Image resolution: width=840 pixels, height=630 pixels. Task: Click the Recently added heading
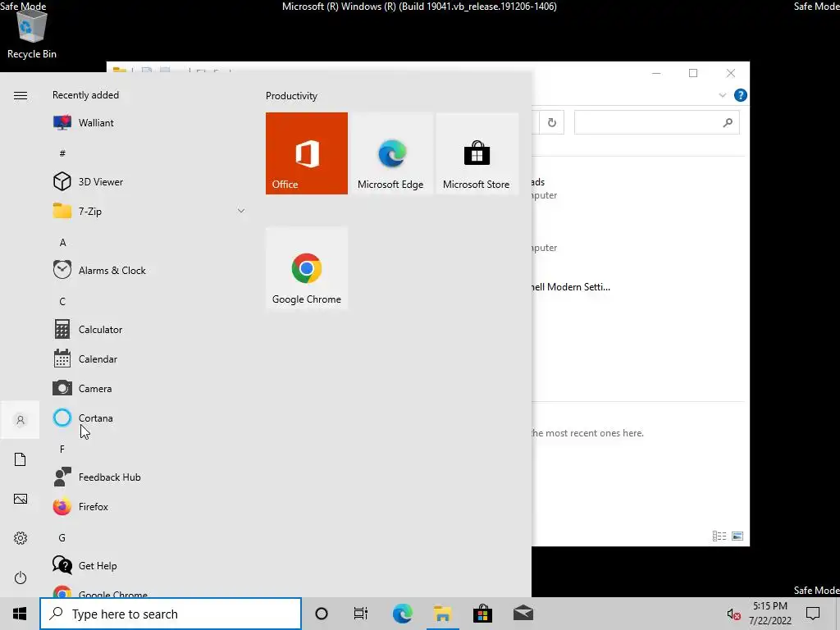tap(85, 95)
